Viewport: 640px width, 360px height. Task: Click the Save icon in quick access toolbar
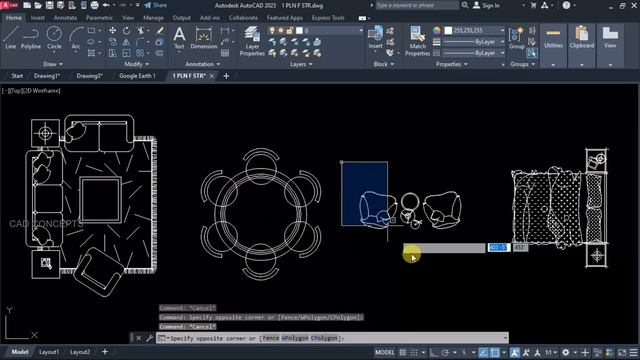(49, 5)
